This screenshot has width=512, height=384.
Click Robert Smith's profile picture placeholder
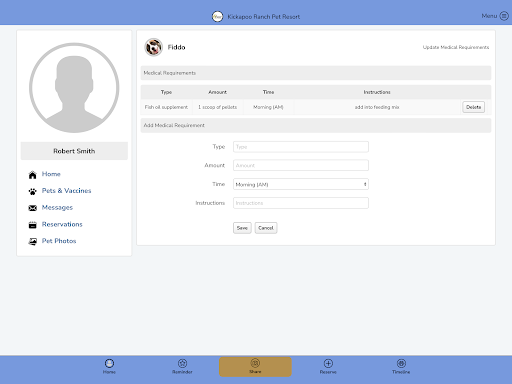coord(74,88)
